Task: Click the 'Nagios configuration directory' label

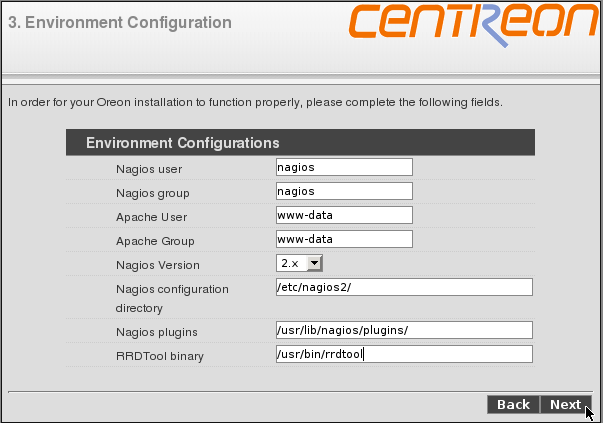Action: (172, 298)
